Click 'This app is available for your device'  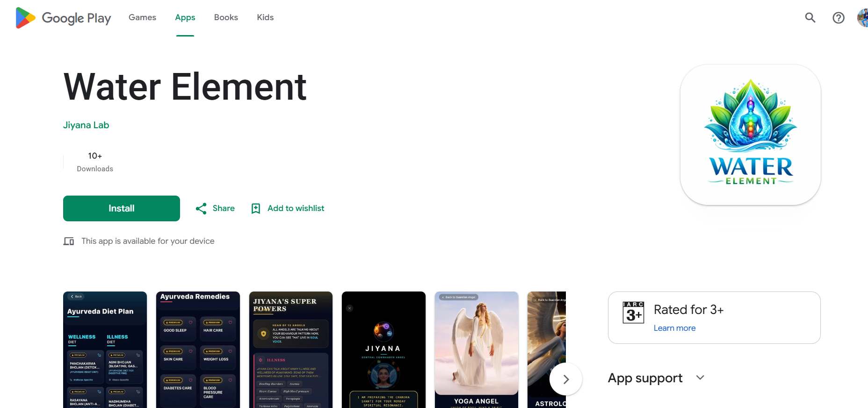[148, 241]
